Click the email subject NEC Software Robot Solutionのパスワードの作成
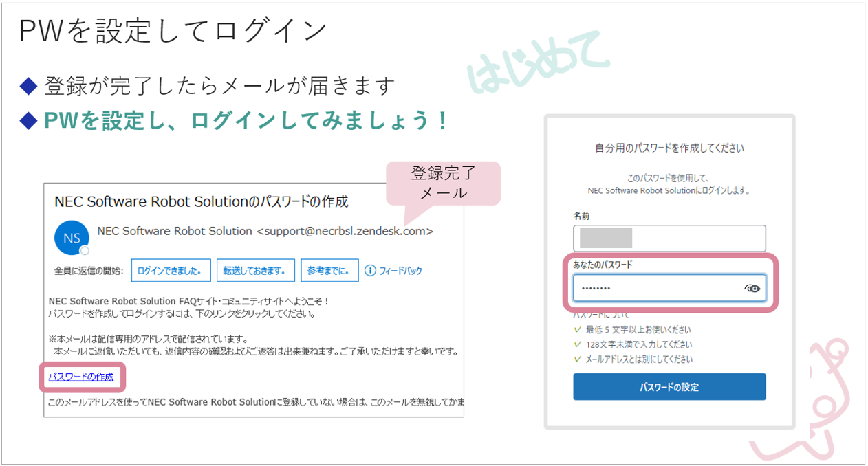Image resolution: width=868 pixels, height=466 pixels. tap(202, 201)
